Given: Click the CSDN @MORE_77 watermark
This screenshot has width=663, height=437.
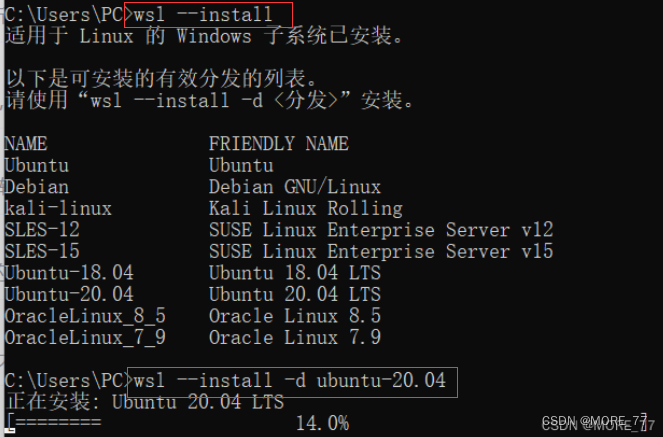Looking at the screenshot, I should click(x=596, y=422).
